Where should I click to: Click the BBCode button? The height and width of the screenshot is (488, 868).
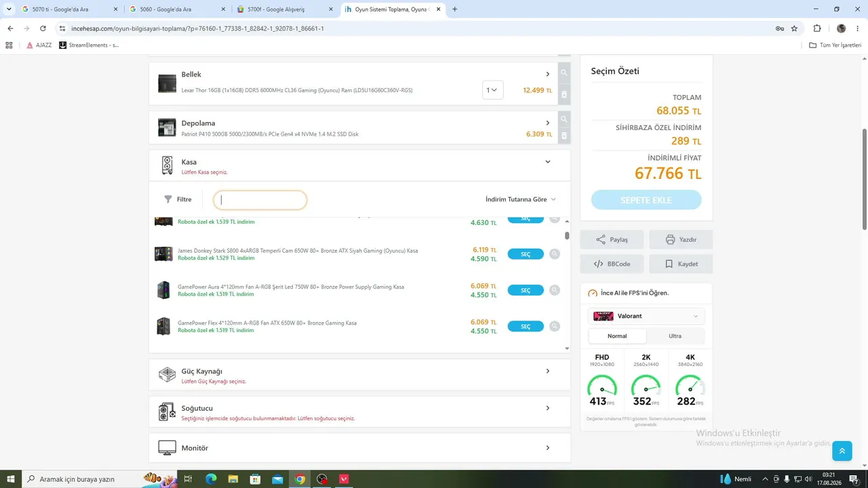pyautogui.click(x=612, y=264)
